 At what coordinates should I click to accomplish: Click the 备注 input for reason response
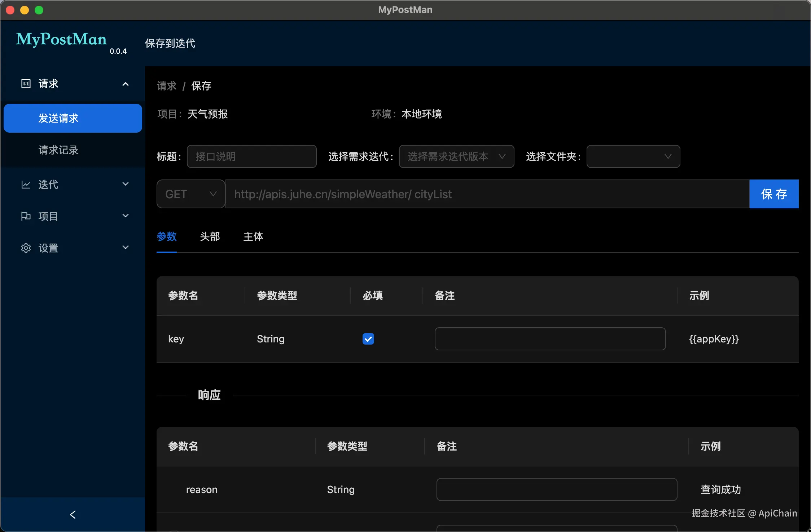(556, 489)
